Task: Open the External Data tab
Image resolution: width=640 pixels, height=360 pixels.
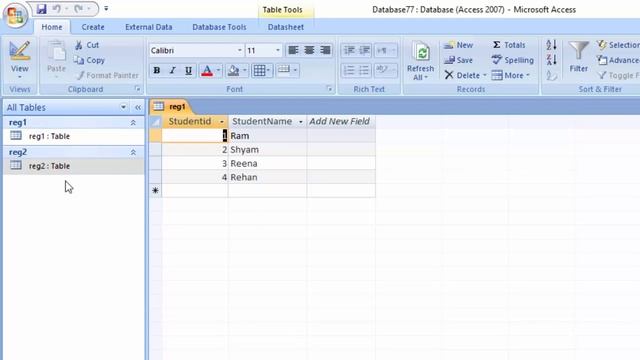Action: click(x=149, y=27)
